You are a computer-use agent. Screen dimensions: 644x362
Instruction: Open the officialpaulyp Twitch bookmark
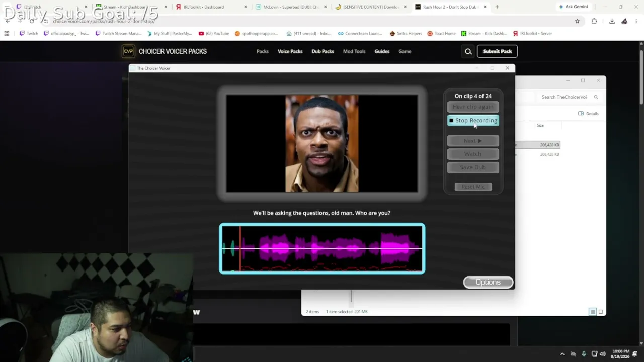66,33
